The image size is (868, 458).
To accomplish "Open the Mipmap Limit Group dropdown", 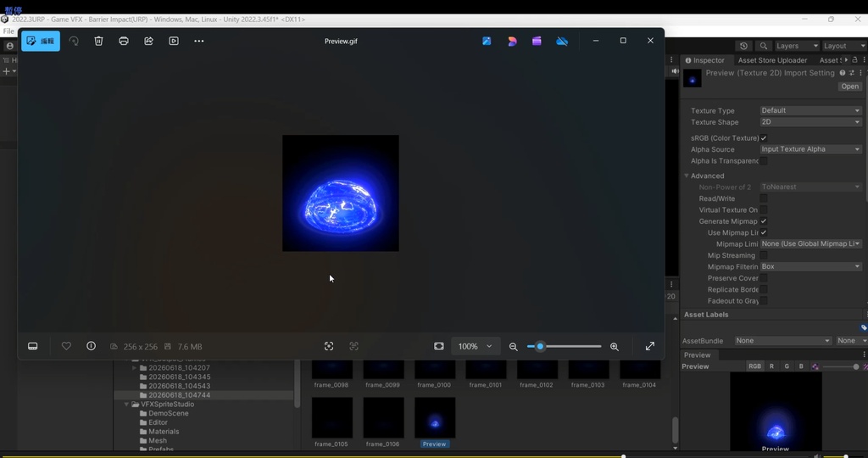I will pyautogui.click(x=810, y=243).
